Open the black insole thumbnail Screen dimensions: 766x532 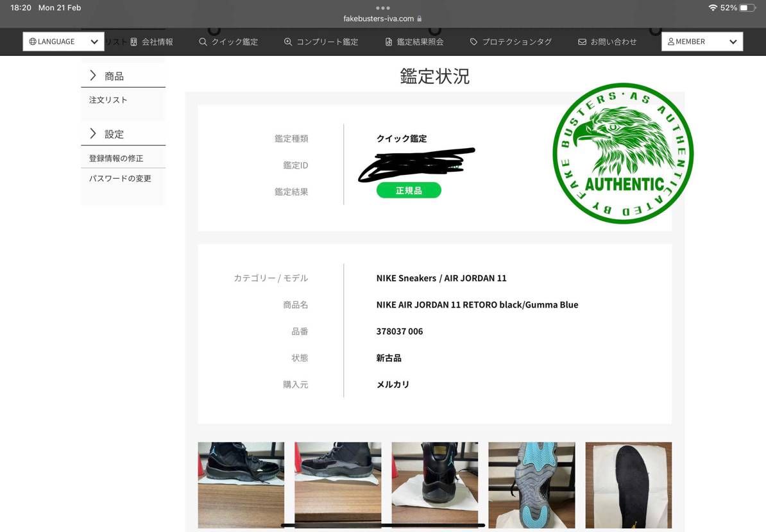coord(629,485)
